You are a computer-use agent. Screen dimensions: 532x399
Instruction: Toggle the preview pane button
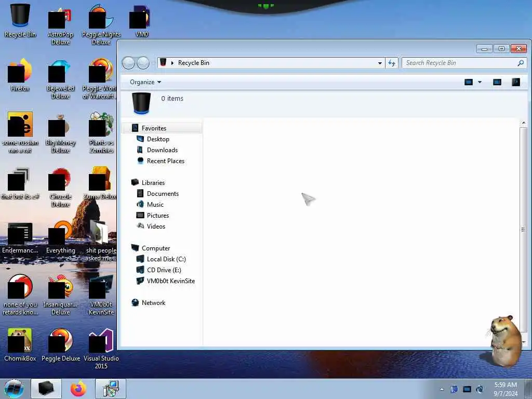click(x=497, y=82)
